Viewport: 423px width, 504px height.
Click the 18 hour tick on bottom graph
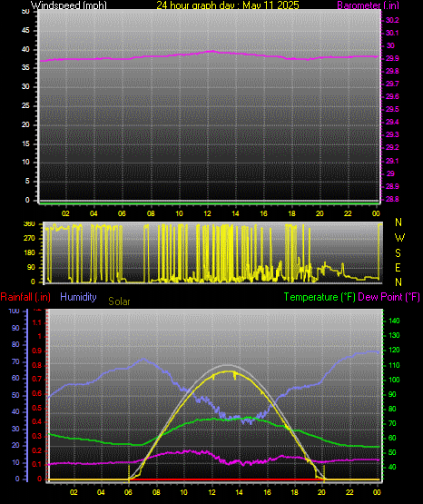[294, 492]
